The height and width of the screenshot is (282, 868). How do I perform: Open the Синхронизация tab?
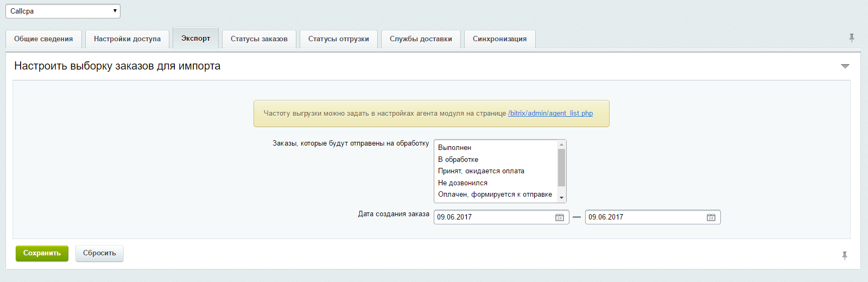coord(499,39)
